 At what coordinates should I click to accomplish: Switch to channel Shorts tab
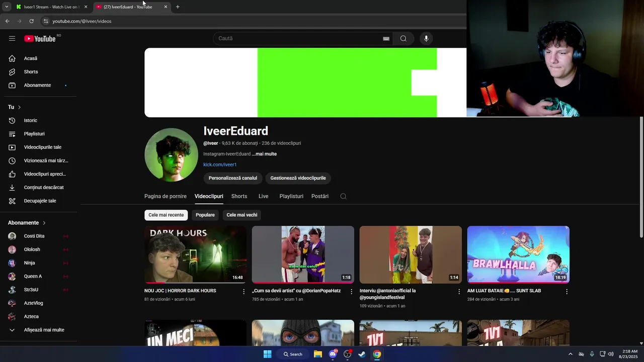point(239,197)
